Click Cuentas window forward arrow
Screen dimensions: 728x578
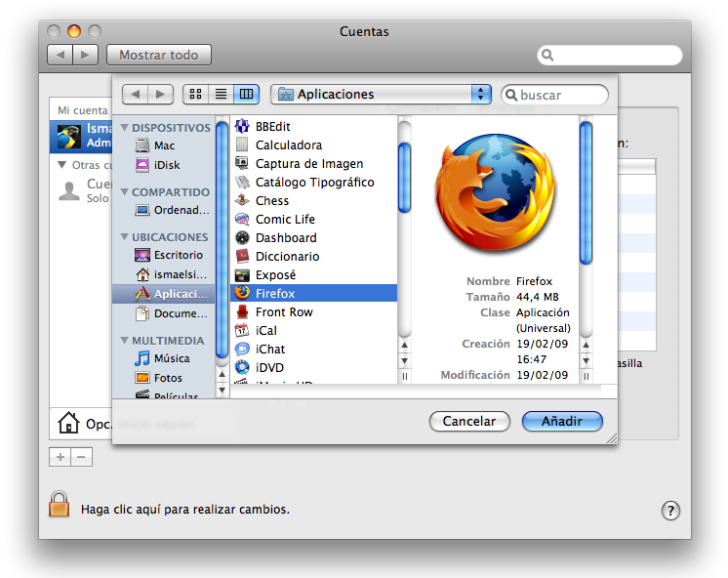coord(85,55)
